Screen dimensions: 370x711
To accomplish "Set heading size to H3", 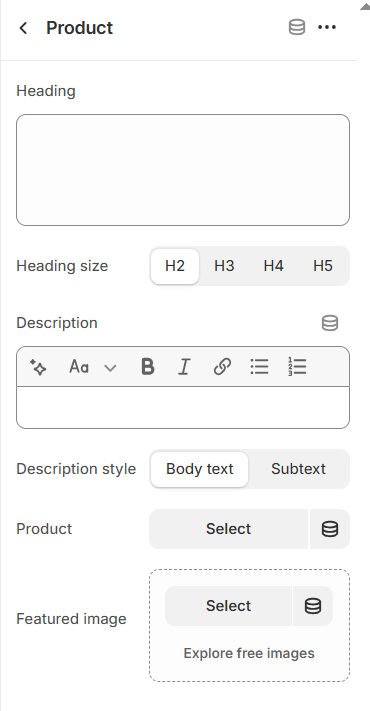I will (224, 266).
